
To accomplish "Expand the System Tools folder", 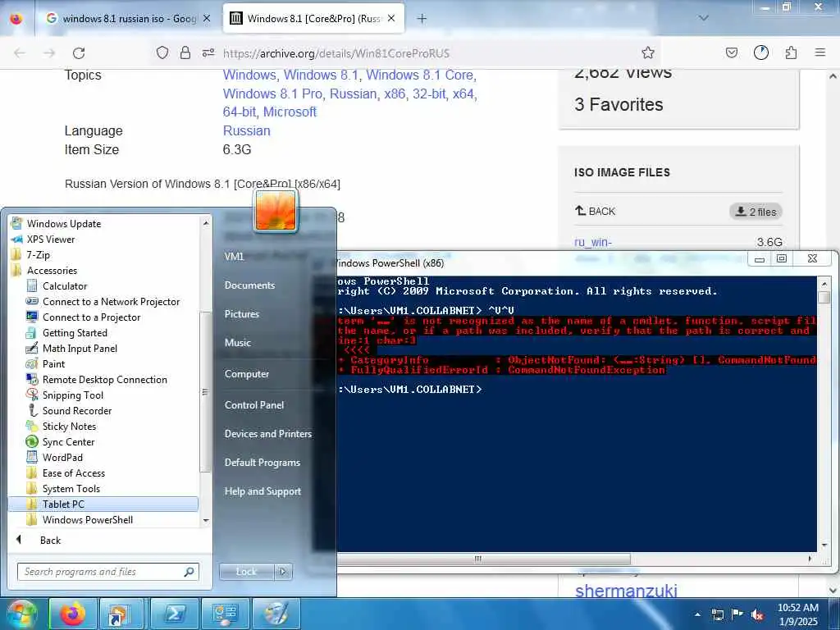I will click(71, 489).
